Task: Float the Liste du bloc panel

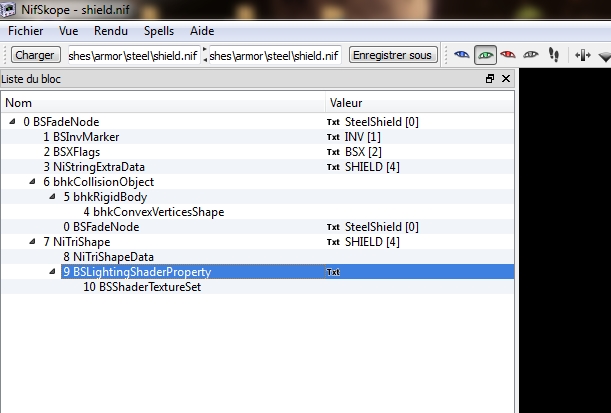Action: point(490,79)
